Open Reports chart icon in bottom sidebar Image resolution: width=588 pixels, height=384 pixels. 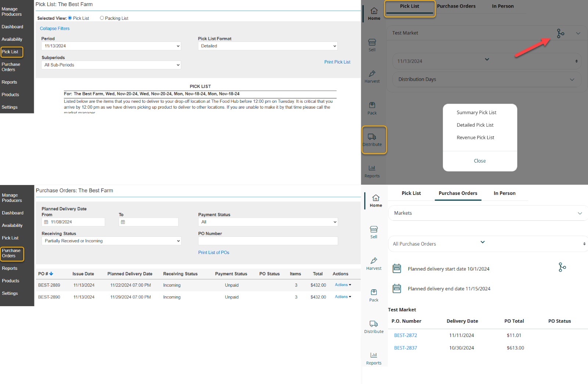pos(374,355)
